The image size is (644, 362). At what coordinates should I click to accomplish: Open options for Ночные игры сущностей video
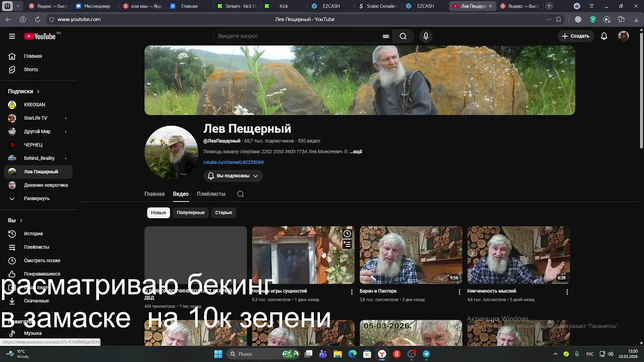click(x=352, y=292)
